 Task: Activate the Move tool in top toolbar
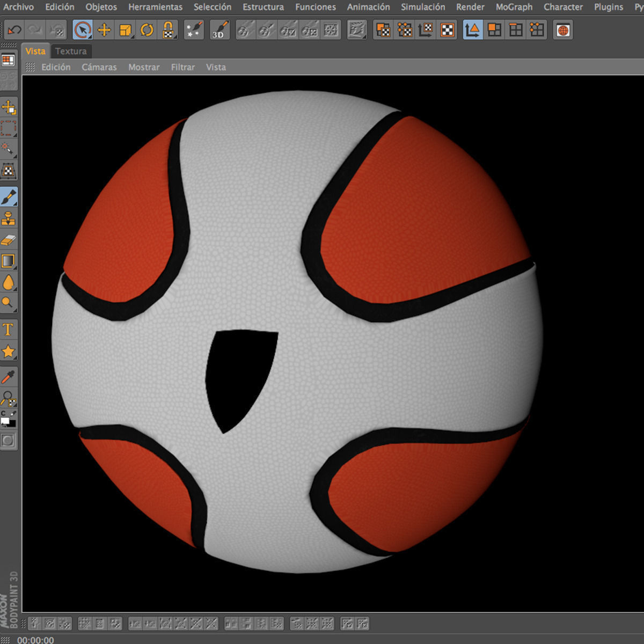coord(104,30)
